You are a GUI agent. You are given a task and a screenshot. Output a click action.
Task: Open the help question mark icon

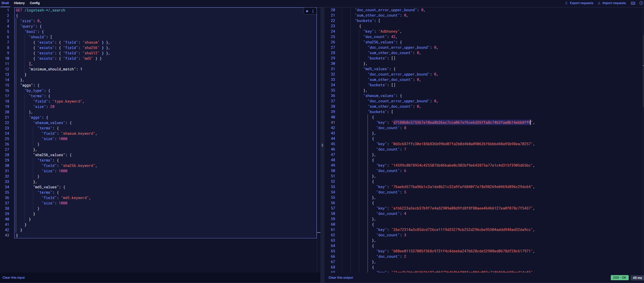641,3
